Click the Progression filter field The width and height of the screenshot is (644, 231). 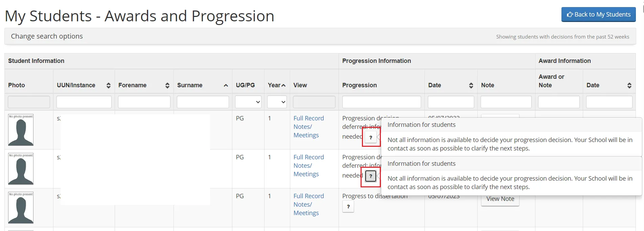tap(381, 102)
